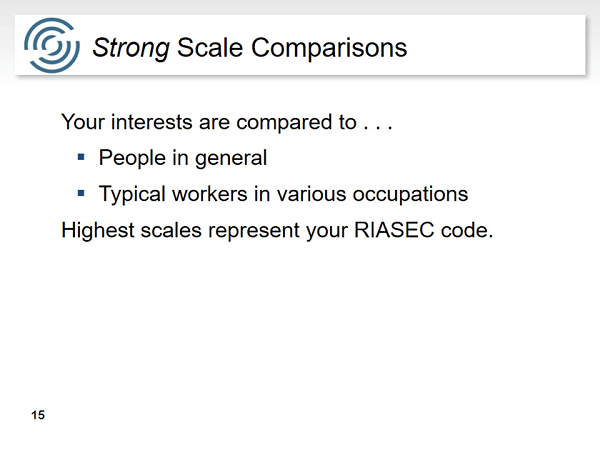Click the slide title Strong Scale Comparisons

click(x=249, y=48)
